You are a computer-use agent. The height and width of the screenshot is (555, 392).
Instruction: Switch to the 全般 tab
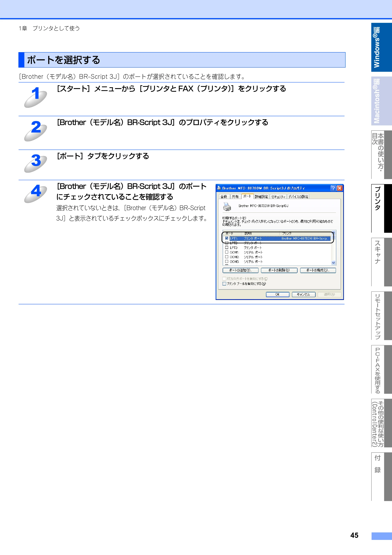(224, 196)
